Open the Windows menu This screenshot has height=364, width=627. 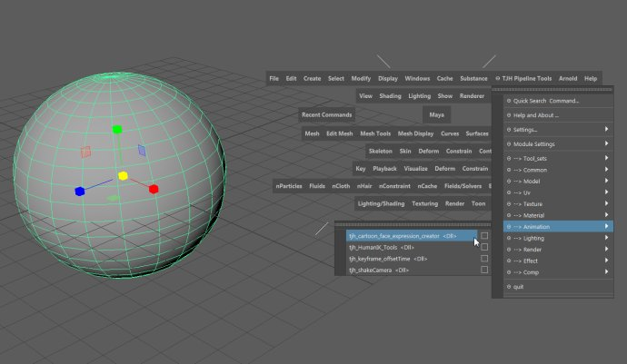(x=417, y=79)
